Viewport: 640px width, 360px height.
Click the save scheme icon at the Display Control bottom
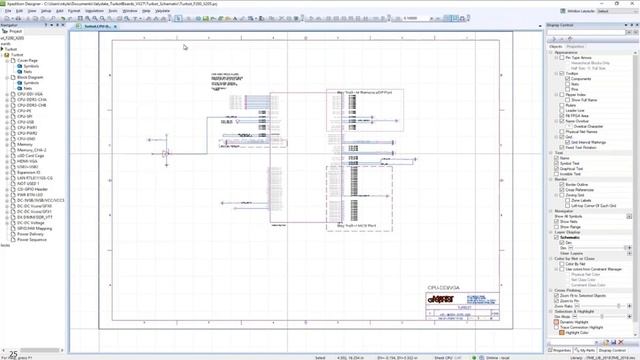point(613,342)
